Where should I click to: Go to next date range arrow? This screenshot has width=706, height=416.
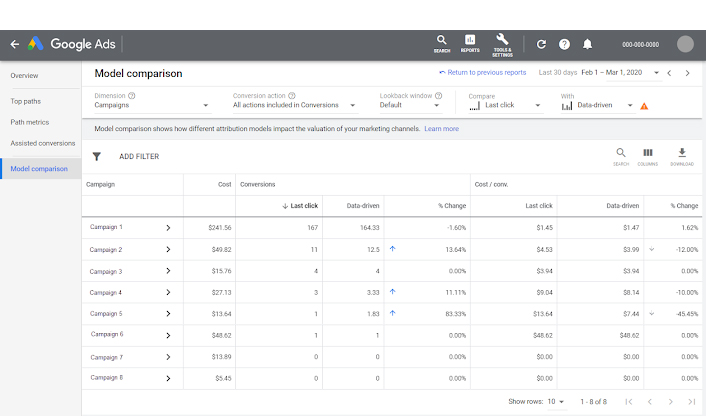click(687, 73)
